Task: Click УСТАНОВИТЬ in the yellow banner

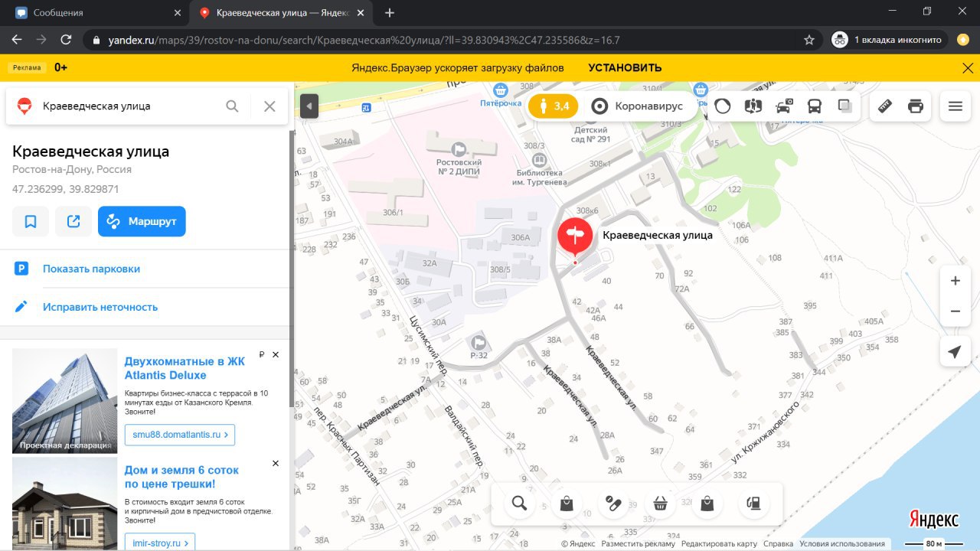Action: tap(625, 67)
